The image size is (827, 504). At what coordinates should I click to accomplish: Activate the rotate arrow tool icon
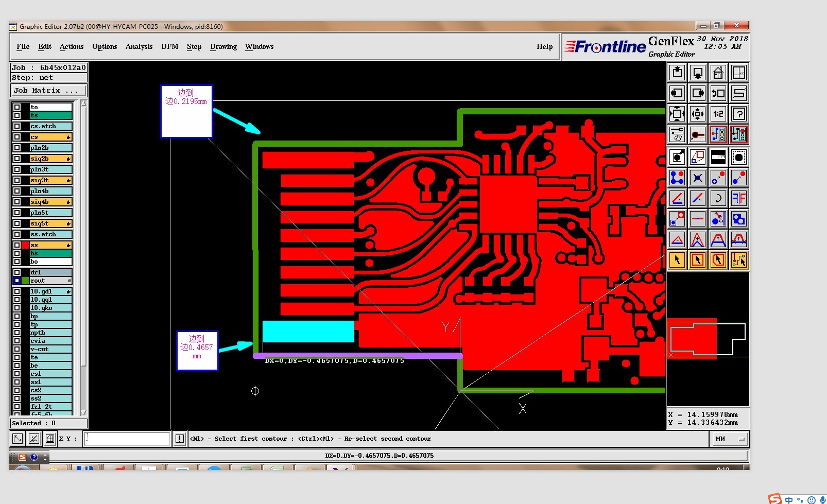coord(718,198)
